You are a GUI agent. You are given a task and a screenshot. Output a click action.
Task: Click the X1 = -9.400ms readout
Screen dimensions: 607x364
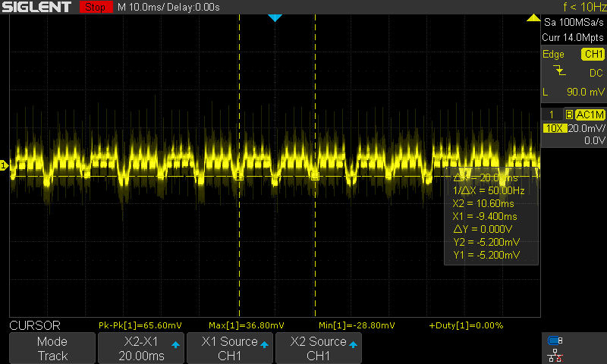485,216
